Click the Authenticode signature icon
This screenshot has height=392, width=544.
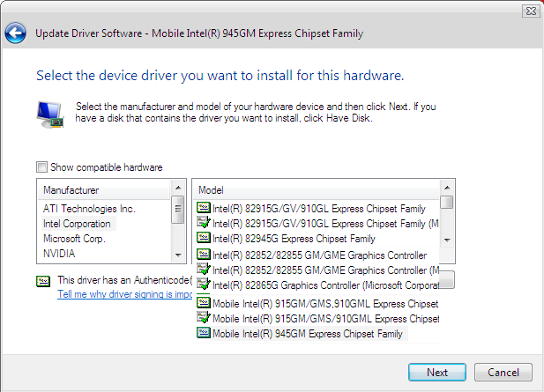pos(43,281)
